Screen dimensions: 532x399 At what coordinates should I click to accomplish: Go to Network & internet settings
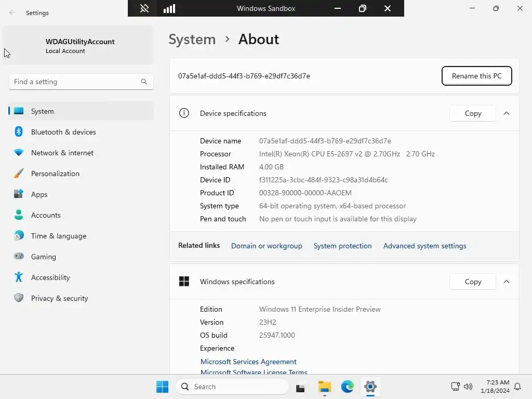pyautogui.click(x=81, y=153)
